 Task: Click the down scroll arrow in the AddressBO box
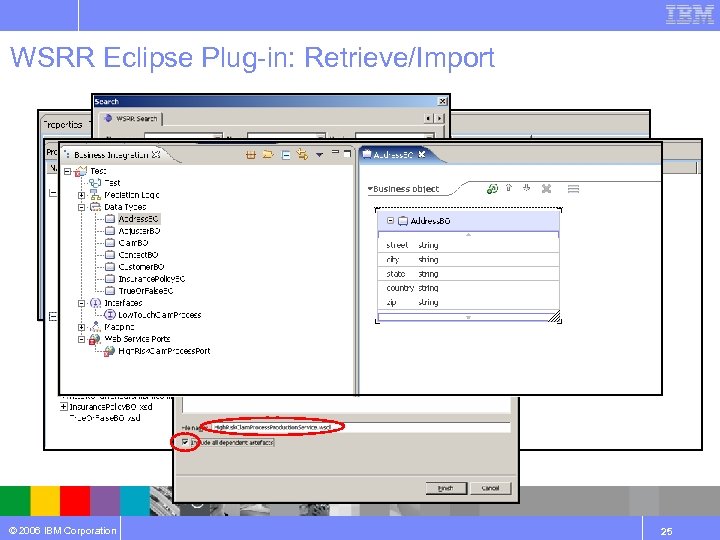tap(468, 317)
